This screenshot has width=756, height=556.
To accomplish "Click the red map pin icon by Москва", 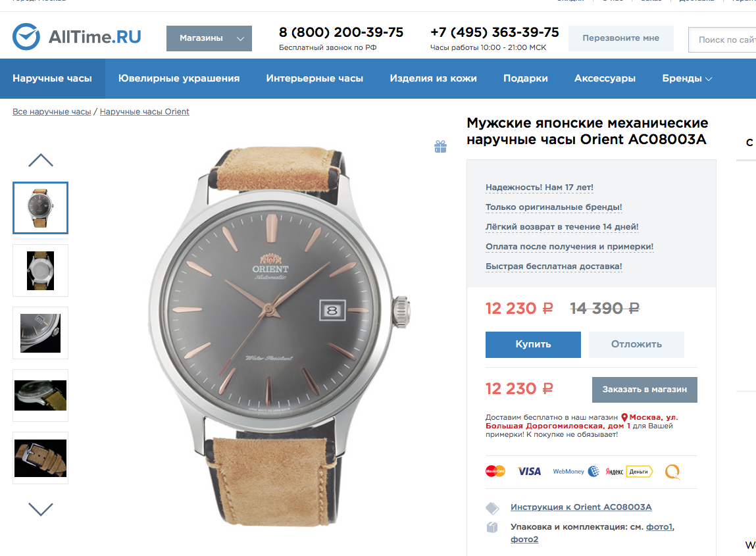I will click(624, 418).
